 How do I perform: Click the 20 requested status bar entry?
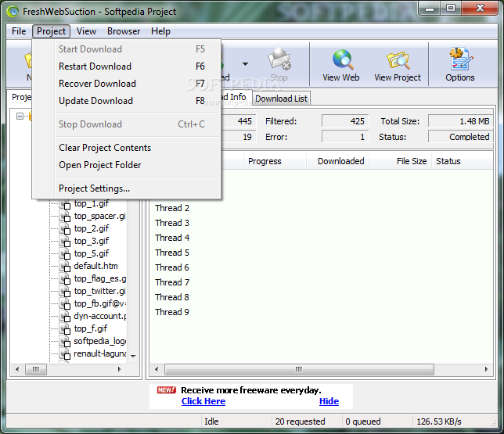(301, 421)
